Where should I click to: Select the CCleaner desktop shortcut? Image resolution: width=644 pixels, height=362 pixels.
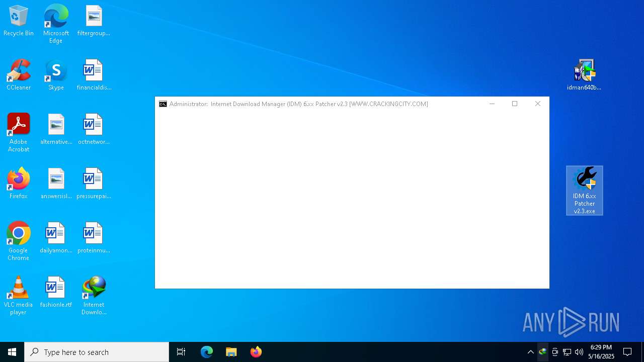click(x=19, y=75)
